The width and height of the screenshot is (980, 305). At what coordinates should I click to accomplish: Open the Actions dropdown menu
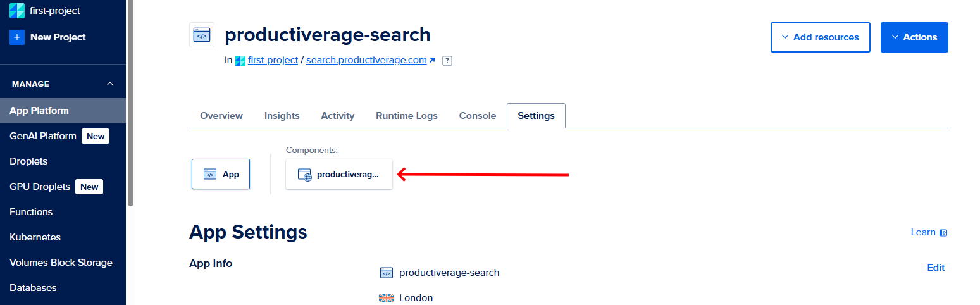point(914,37)
